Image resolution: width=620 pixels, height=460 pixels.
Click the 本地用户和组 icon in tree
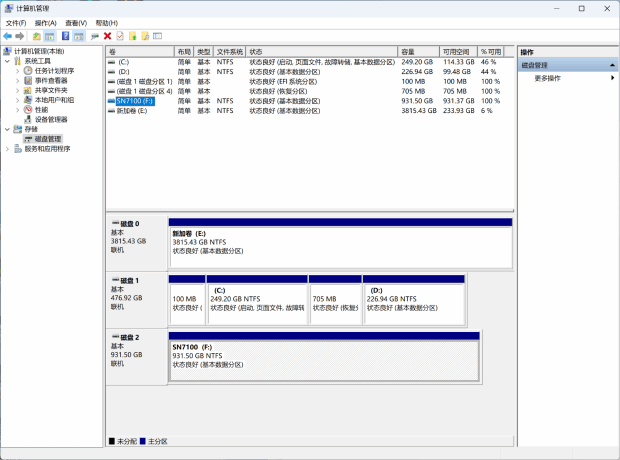click(28, 100)
